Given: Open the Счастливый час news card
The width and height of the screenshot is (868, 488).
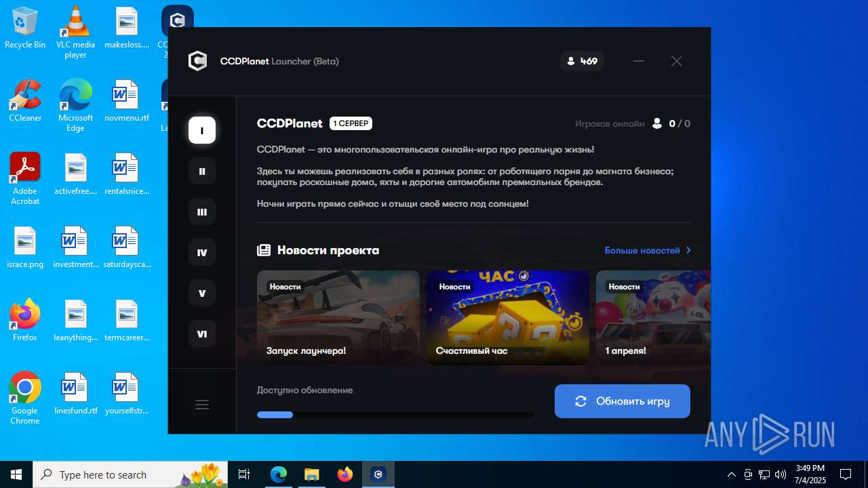Looking at the screenshot, I should pos(508,318).
